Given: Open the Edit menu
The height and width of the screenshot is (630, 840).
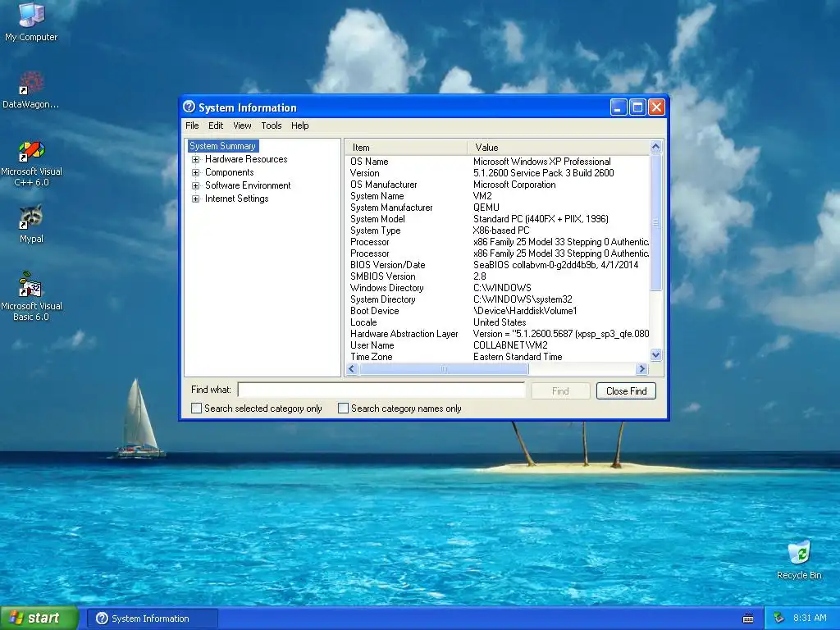Looking at the screenshot, I should click(x=216, y=126).
